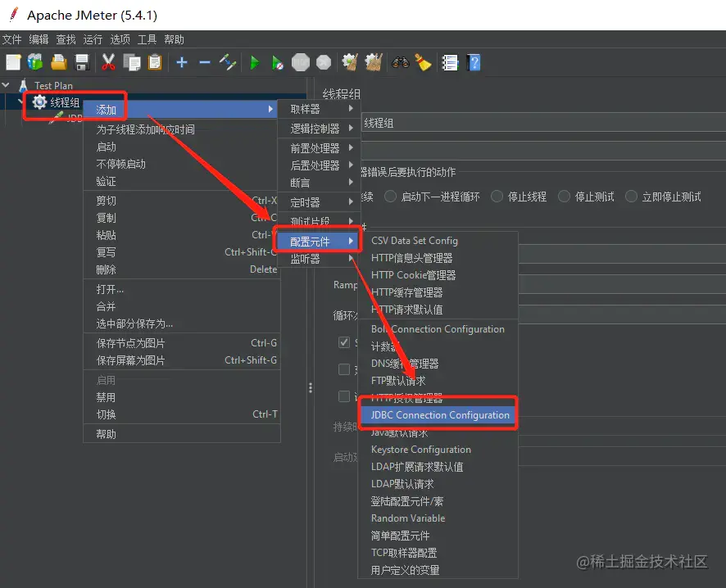
Task: Select Test Plan tree item
Action: tap(53, 86)
